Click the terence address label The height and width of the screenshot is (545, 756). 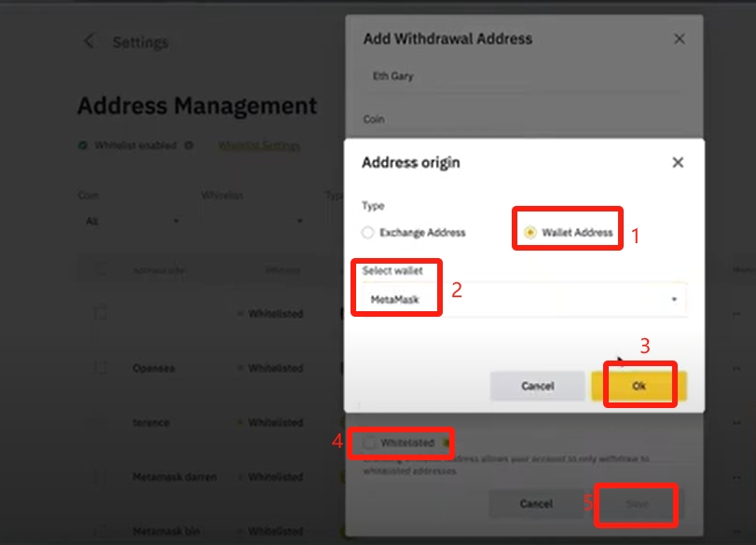click(x=151, y=423)
